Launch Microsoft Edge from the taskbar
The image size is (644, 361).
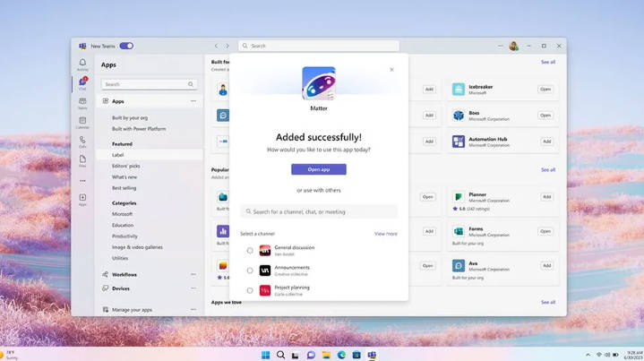click(341, 355)
